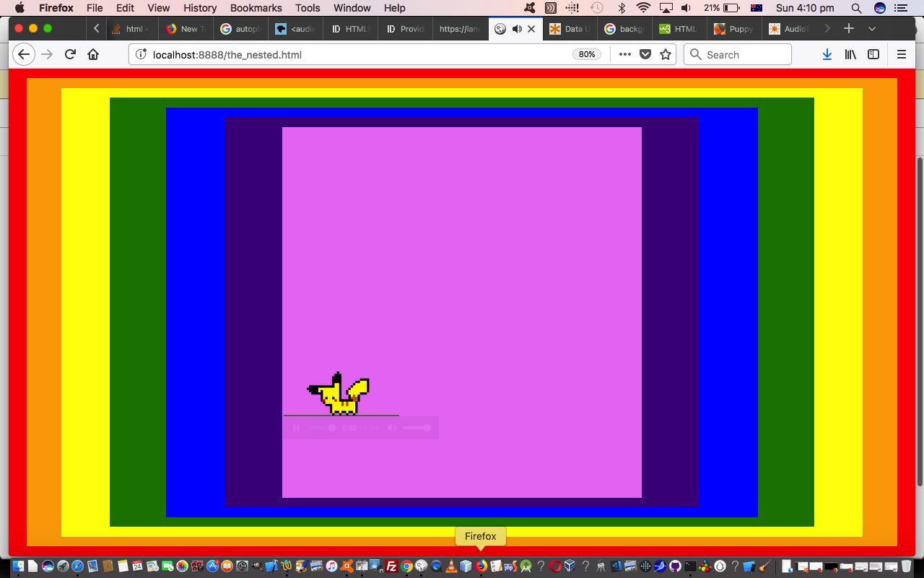The width and height of the screenshot is (924, 578).
Task: Switch to the '<audio' tab
Action: coord(297,29)
